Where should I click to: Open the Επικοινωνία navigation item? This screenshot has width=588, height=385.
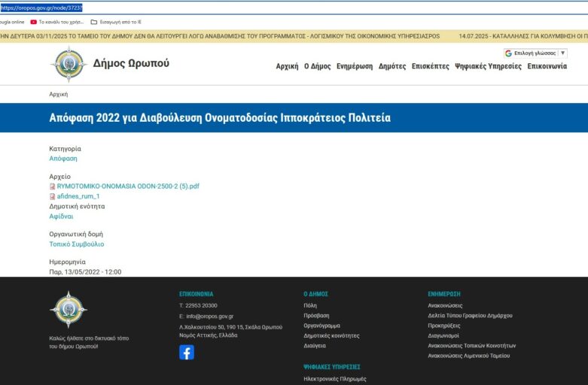tap(547, 66)
